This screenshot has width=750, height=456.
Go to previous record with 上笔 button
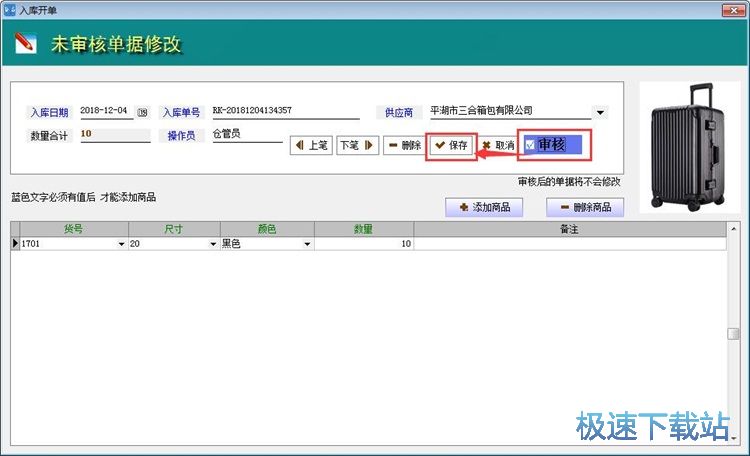point(311,145)
